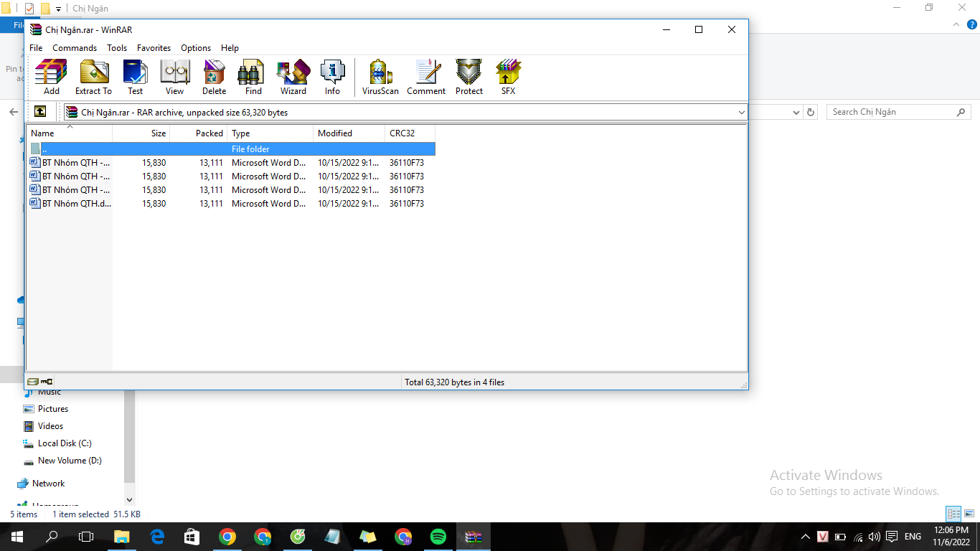This screenshot has width=980, height=551.
Task: Select Network in the Explorer sidebar
Action: [48, 484]
